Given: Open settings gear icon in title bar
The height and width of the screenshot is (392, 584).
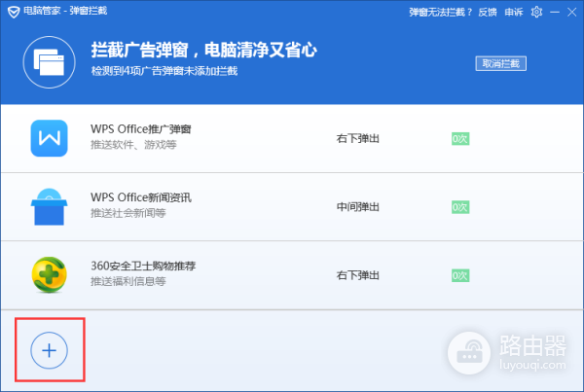Looking at the screenshot, I should (x=536, y=12).
